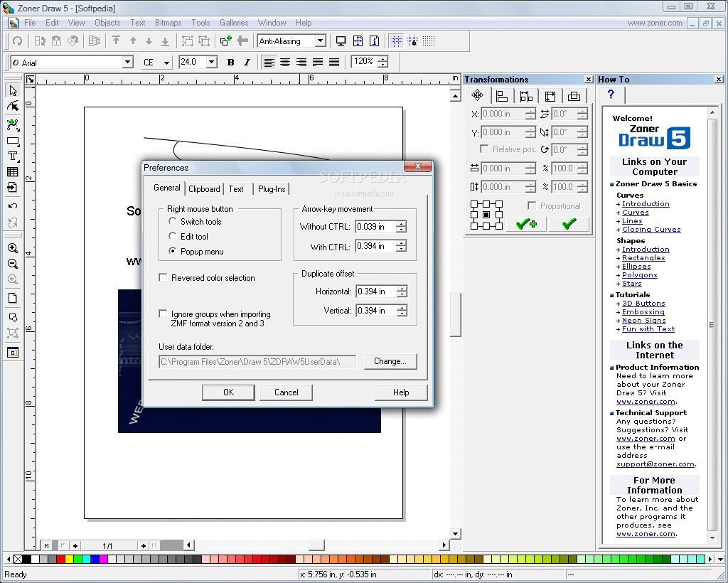Open the Galleries menu
The width and height of the screenshot is (728, 583).
tap(234, 23)
